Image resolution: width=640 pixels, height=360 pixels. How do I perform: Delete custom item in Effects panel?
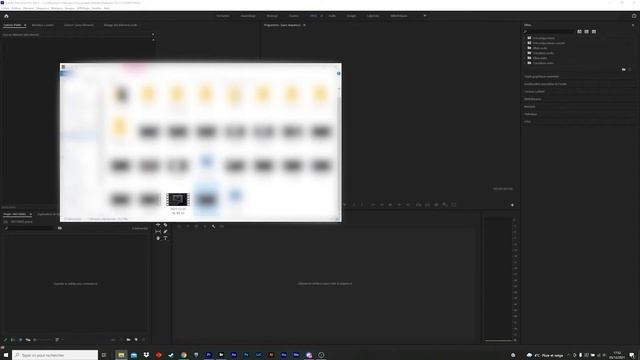pos(630,70)
